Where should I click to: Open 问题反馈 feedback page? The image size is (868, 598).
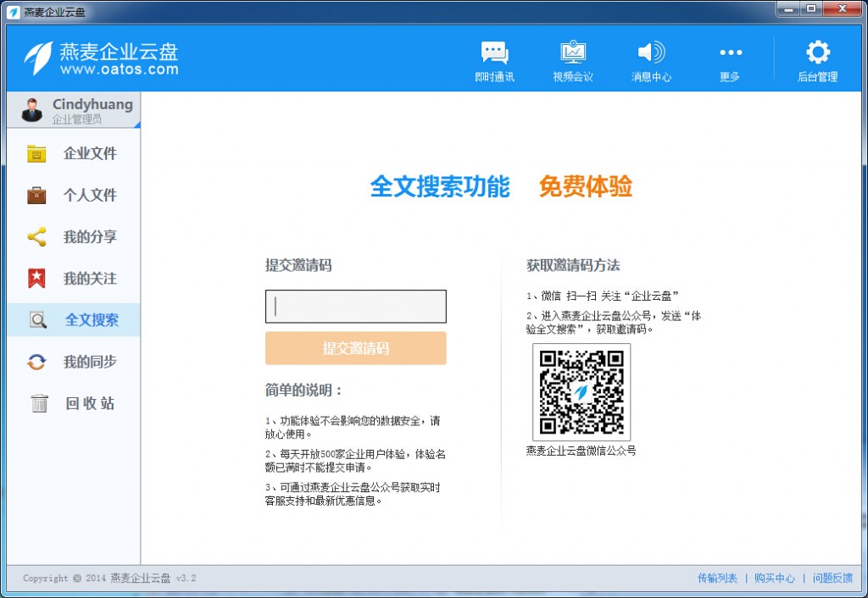[x=833, y=578]
